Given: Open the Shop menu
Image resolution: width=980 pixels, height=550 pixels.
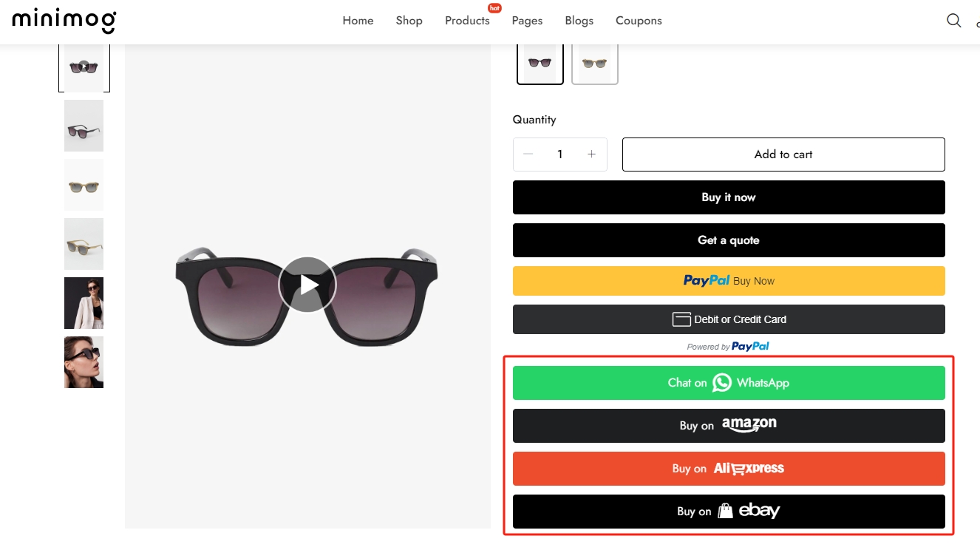Looking at the screenshot, I should (409, 21).
